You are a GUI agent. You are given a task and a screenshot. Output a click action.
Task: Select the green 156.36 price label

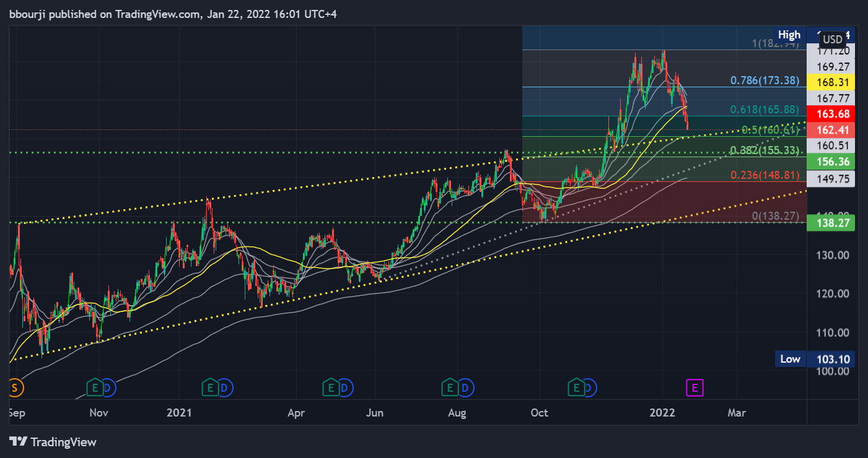pyautogui.click(x=831, y=162)
